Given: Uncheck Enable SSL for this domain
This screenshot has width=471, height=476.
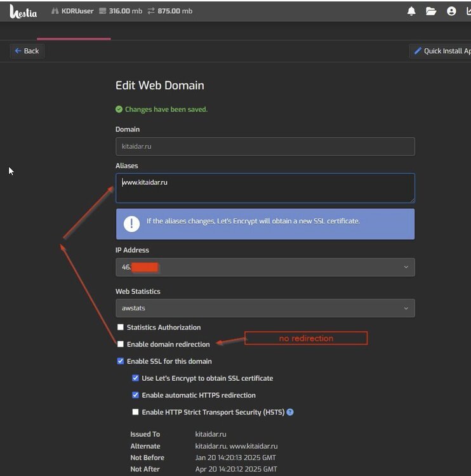Looking at the screenshot, I should click(x=121, y=361).
